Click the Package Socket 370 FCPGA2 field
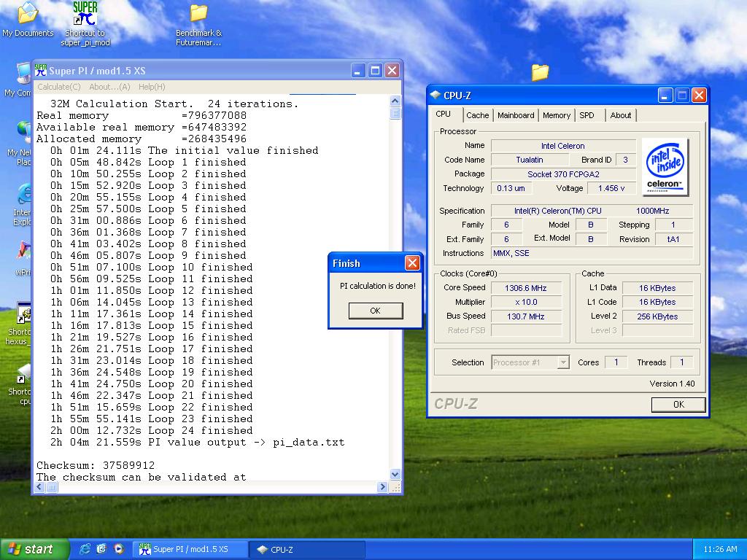747x560 pixels. pyautogui.click(x=563, y=174)
